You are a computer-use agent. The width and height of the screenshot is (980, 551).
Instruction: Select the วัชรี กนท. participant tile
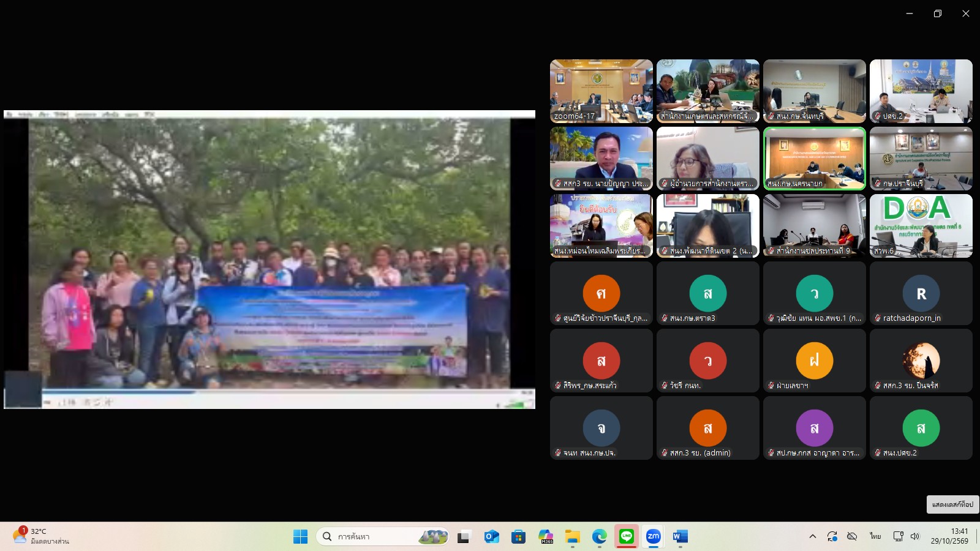pos(708,361)
